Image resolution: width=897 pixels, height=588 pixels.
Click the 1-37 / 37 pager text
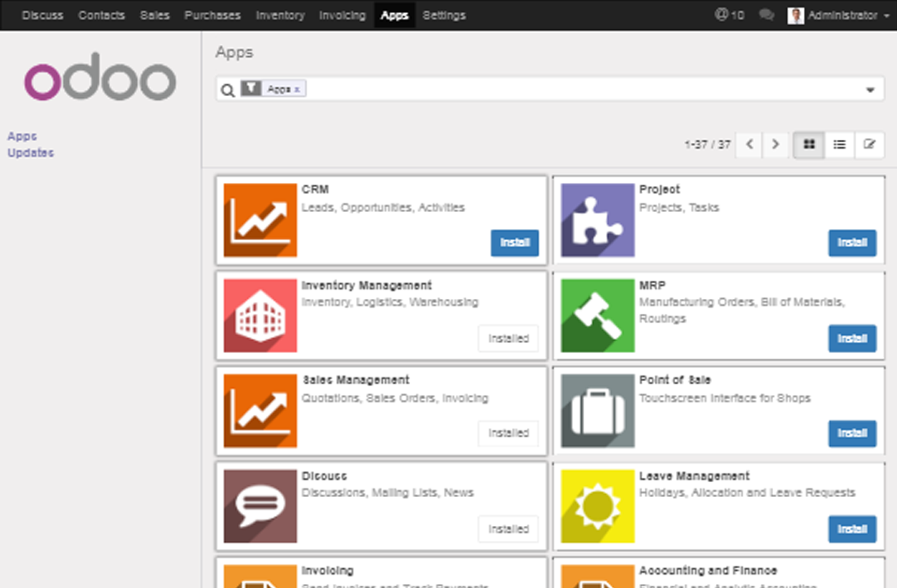[707, 145]
